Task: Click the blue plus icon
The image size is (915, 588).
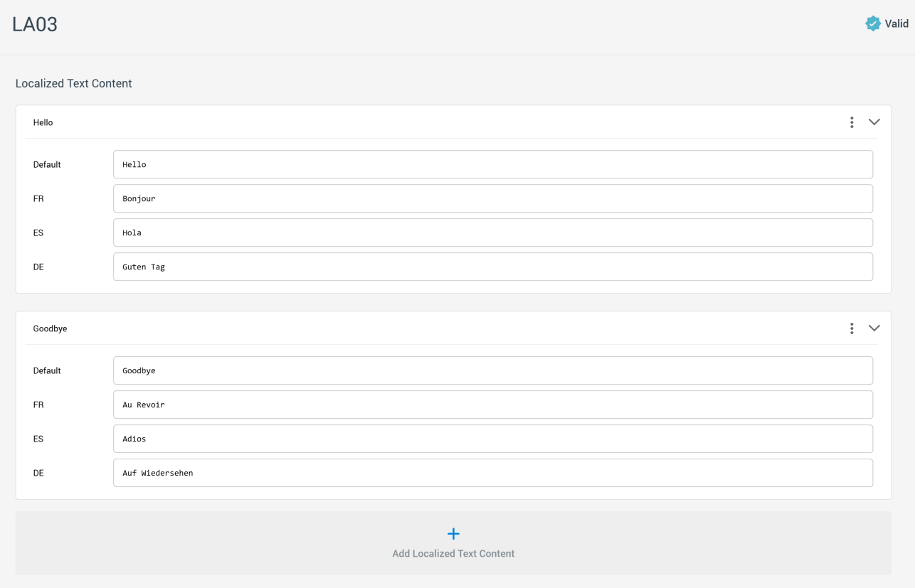Action: [x=453, y=534]
